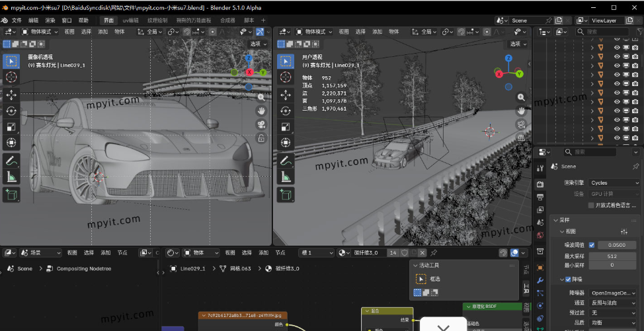Click the material user count 14 button
Viewport: 644px width, 331px height.
[x=393, y=253]
